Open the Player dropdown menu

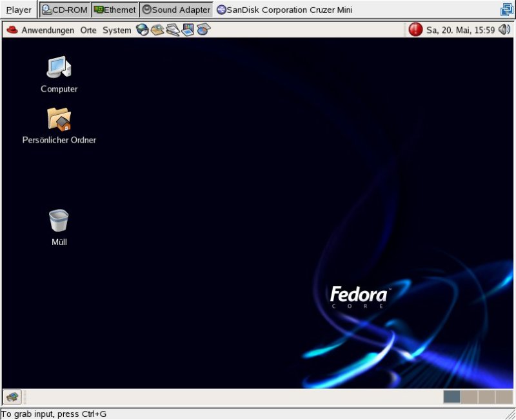tap(19, 10)
